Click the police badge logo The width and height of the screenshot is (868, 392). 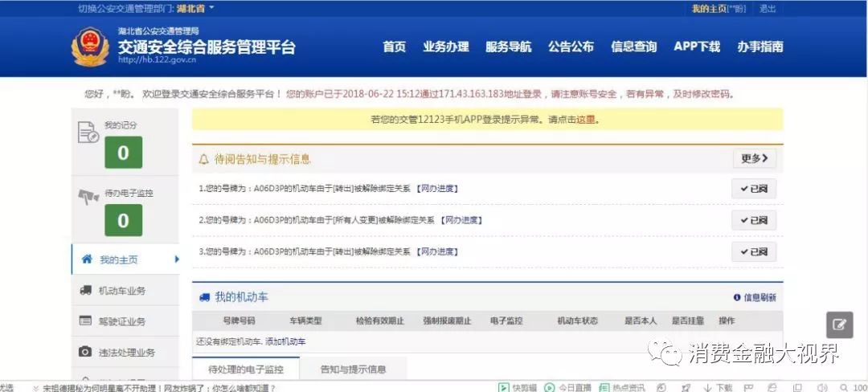point(90,47)
